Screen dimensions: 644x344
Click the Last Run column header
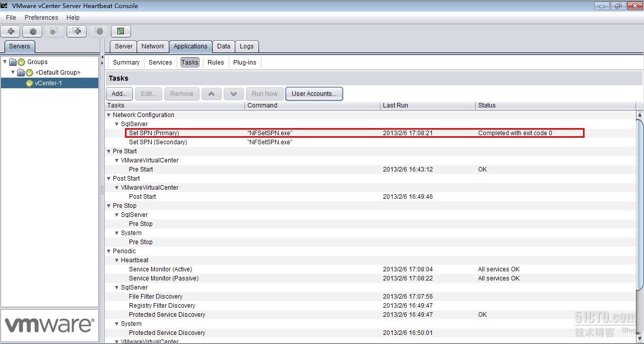pyautogui.click(x=428, y=105)
